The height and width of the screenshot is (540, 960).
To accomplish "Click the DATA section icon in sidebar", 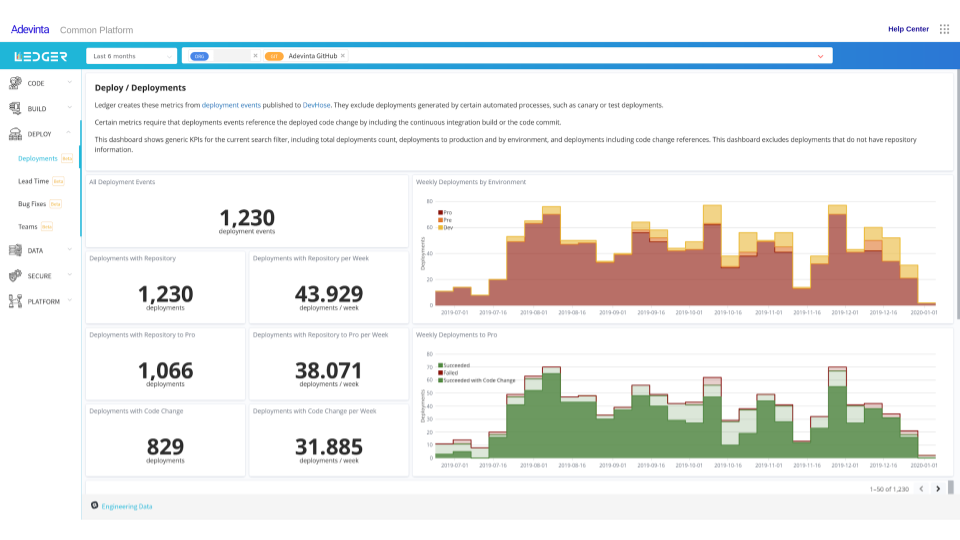I will 16,250.
